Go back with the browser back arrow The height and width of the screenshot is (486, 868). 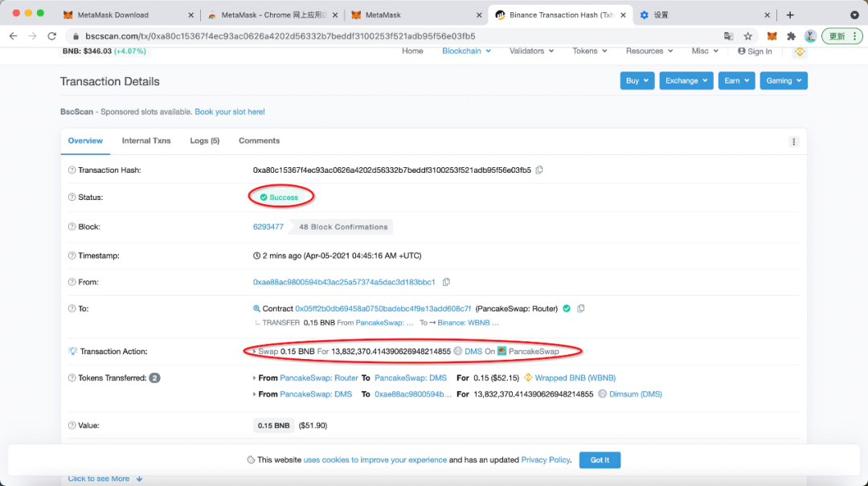14,36
